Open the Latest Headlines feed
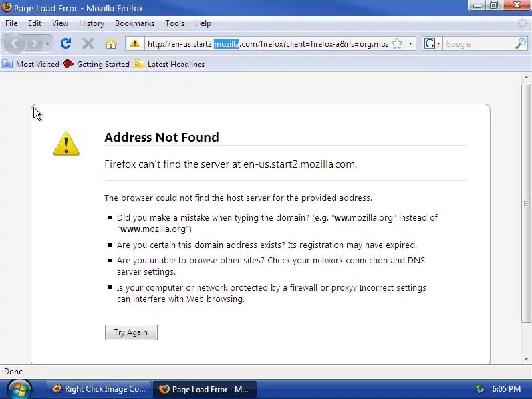Screen dimensions: 532x399 click(170, 64)
